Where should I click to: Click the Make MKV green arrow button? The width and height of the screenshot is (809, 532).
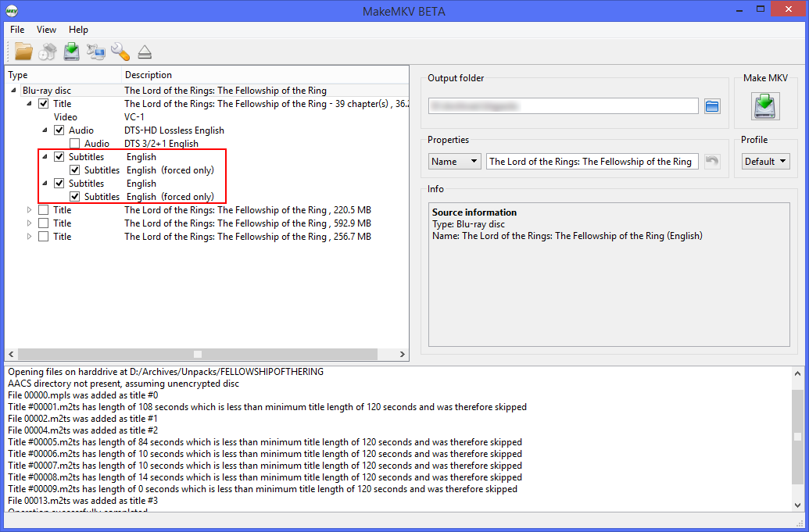click(x=765, y=106)
